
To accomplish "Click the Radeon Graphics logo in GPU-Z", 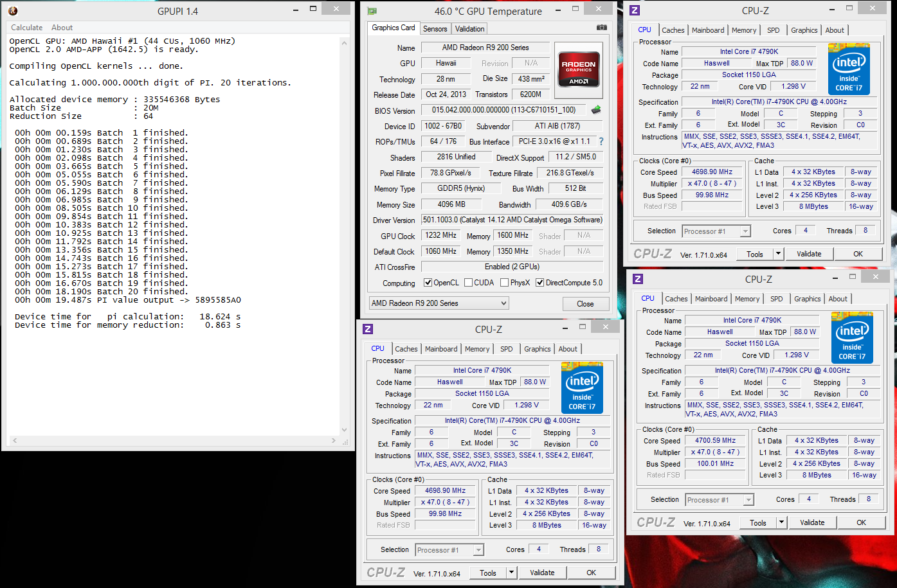I will click(579, 69).
